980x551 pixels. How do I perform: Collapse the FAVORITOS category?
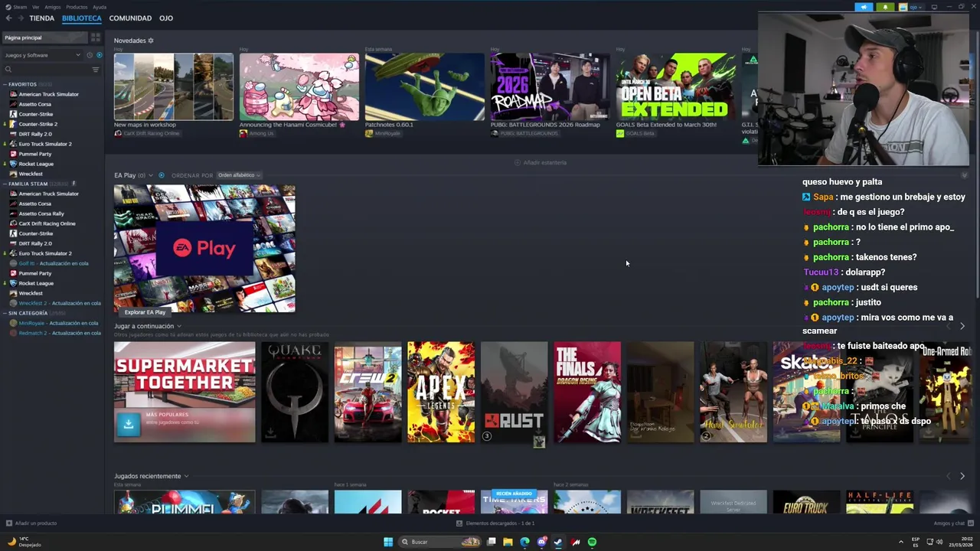5,84
